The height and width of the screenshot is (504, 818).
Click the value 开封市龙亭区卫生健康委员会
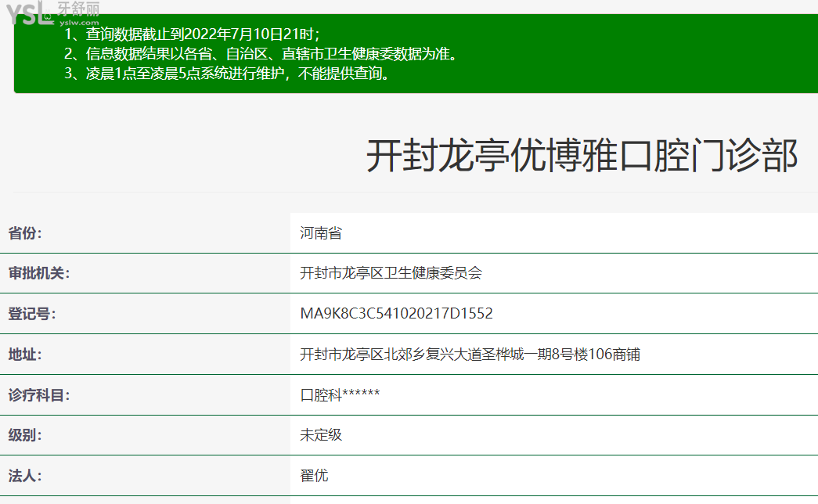[x=391, y=273]
